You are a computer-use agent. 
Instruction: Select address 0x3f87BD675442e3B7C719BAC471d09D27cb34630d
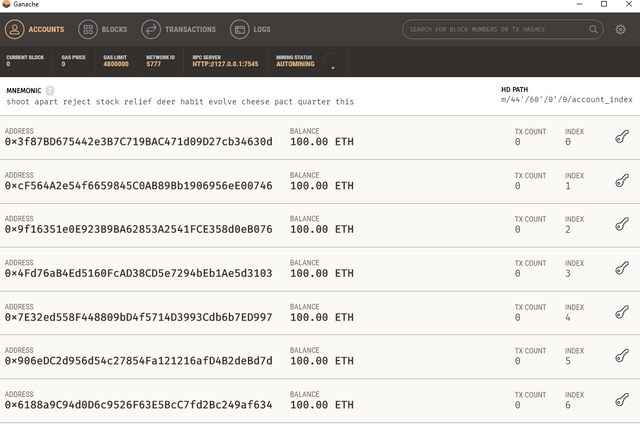click(x=138, y=142)
